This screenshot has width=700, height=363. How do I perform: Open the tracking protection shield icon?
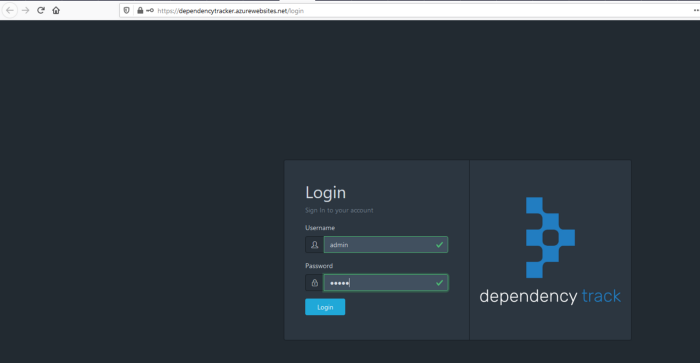pyautogui.click(x=127, y=10)
